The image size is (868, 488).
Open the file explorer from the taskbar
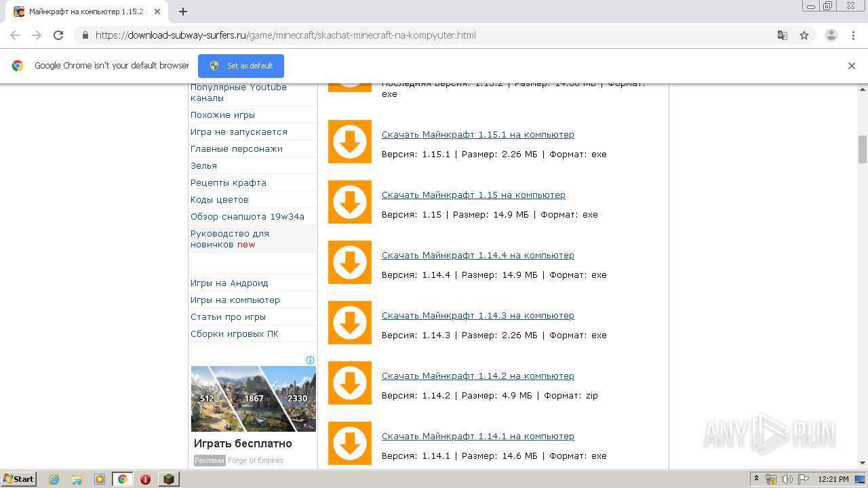[77, 479]
